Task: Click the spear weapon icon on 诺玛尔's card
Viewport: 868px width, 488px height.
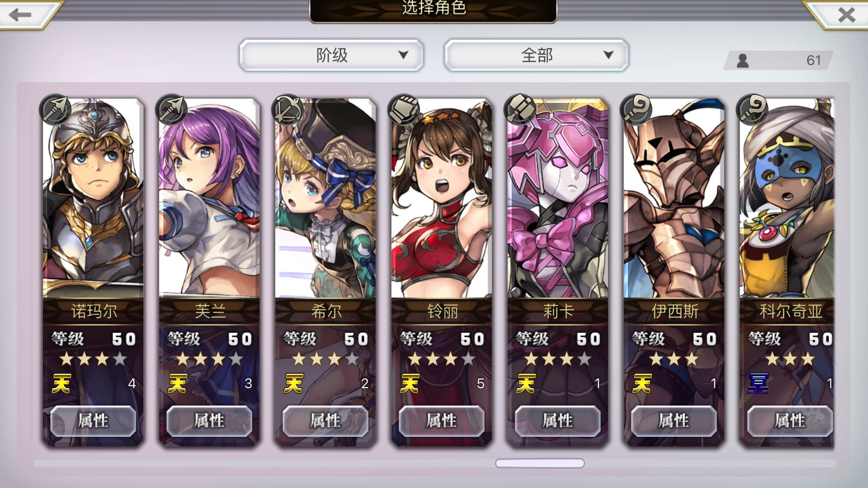Action: [x=55, y=110]
